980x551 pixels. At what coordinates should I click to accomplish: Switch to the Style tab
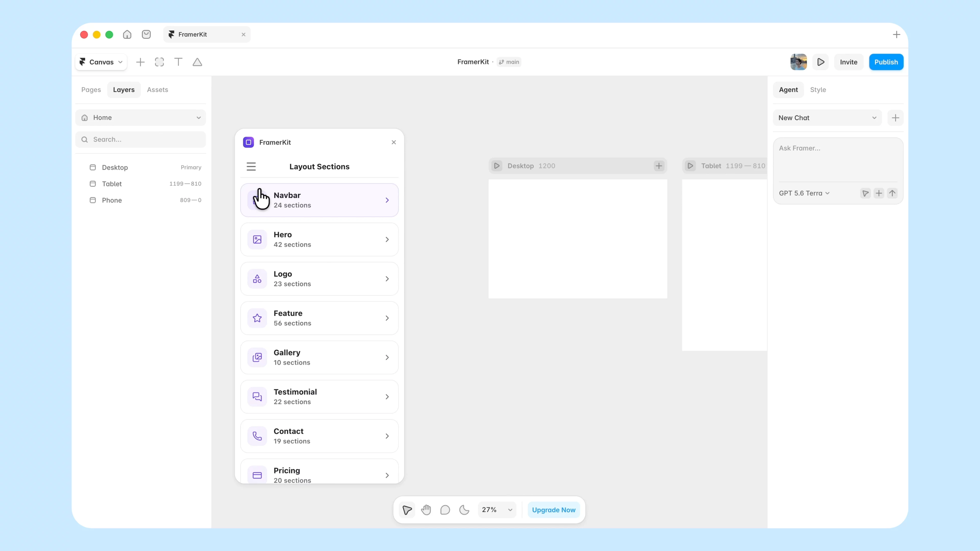click(x=818, y=90)
